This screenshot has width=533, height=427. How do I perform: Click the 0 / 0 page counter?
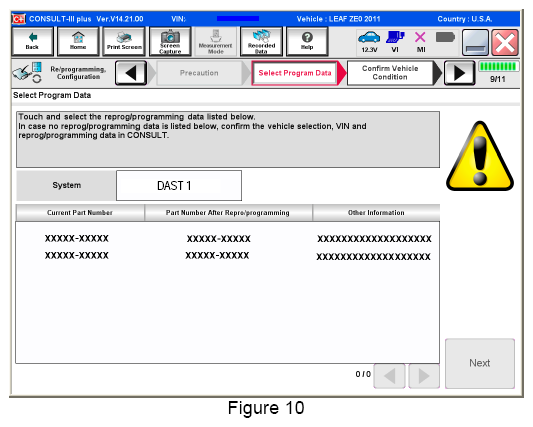363,374
